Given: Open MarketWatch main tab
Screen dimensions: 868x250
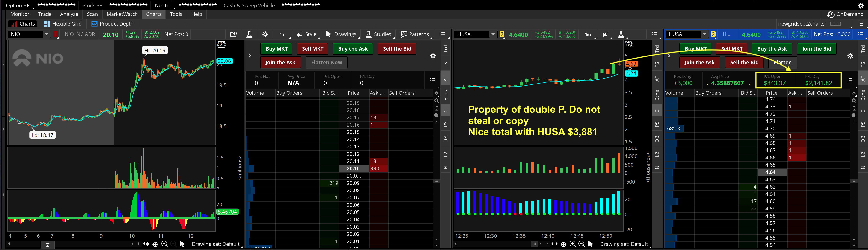Looking at the screenshot, I should [122, 14].
